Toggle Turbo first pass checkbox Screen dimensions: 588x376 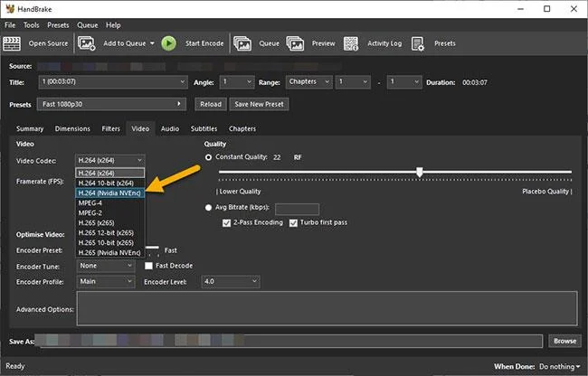coord(293,223)
